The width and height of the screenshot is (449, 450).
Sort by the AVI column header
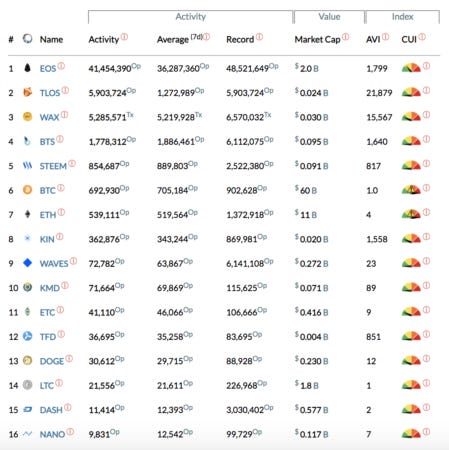click(373, 39)
